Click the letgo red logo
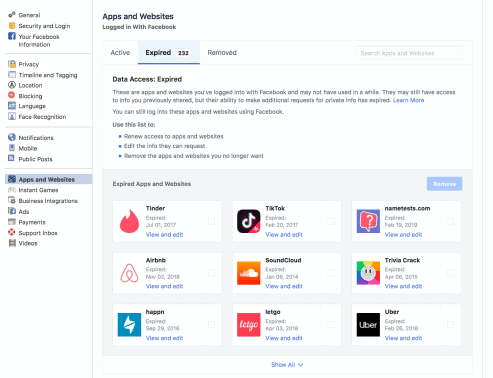This screenshot has width=493, height=378. [249, 325]
